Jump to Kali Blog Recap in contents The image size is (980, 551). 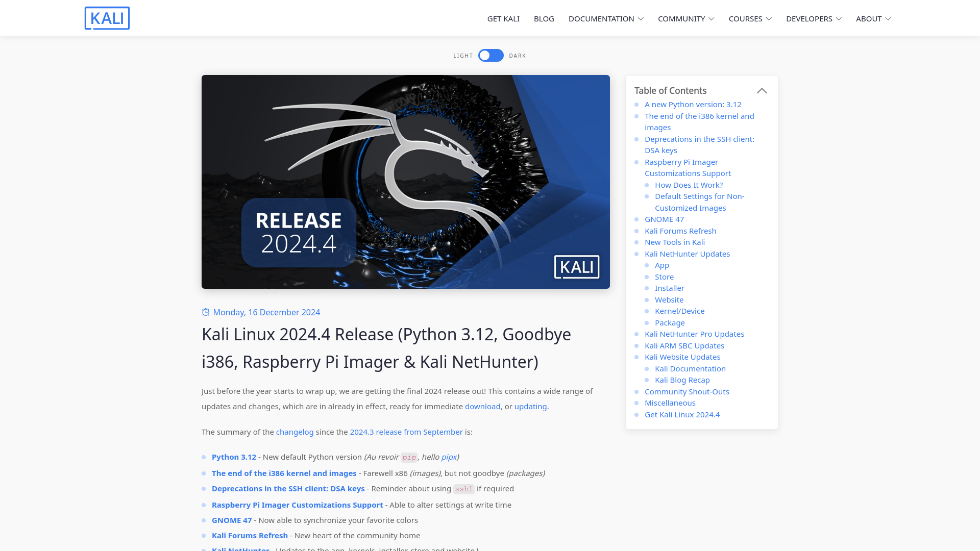pyautogui.click(x=682, y=380)
